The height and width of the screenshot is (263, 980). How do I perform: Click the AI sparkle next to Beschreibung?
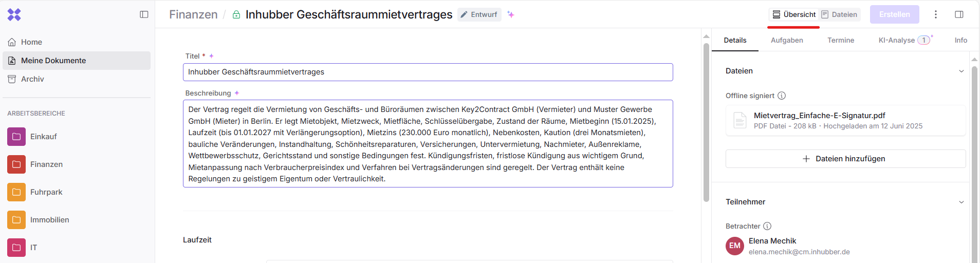[237, 93]
